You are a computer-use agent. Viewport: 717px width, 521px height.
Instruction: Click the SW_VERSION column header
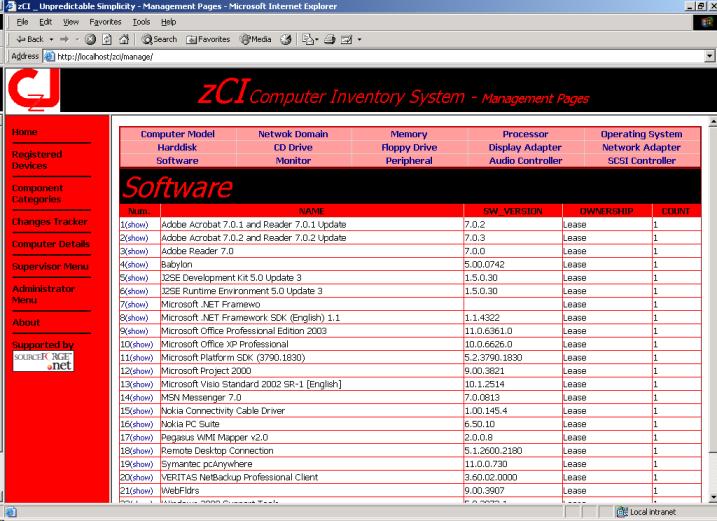click(x=513, y=211)
